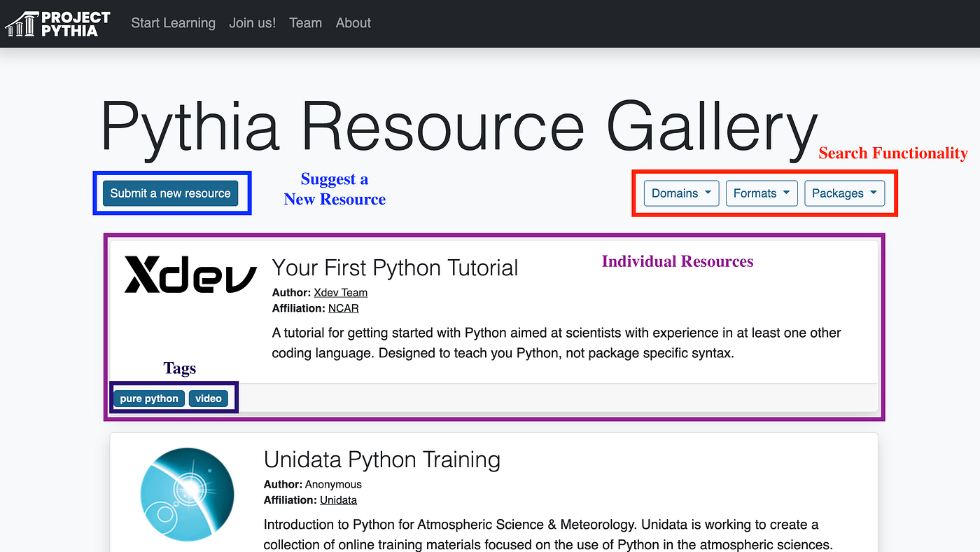Image resolution: width=980 pixels, height=552 pixels.
Task: Expand the Formats filter dropdown
Action: [x=762, y=193]
